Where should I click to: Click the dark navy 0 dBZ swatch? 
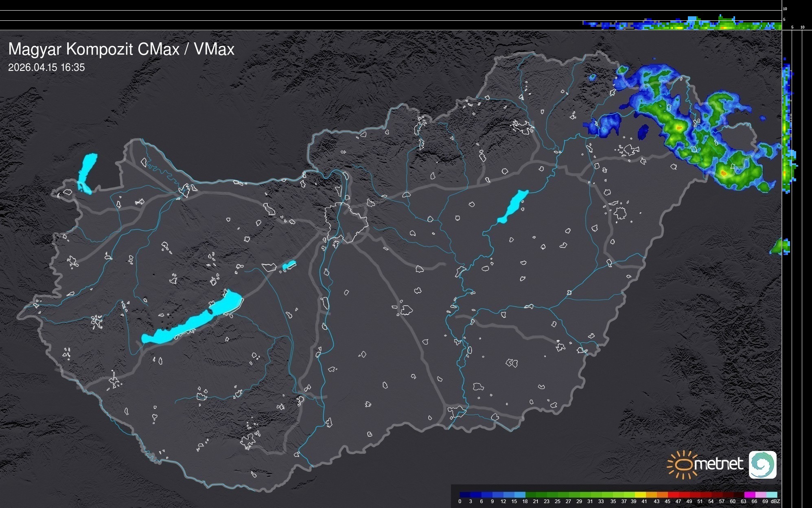[x=465, y=495]
